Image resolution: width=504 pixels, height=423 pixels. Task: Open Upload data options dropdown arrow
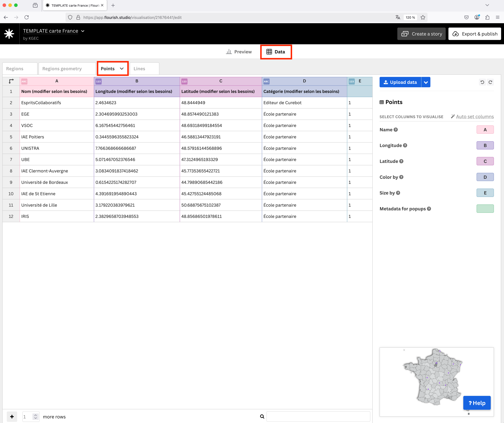(x=426, y=82)
